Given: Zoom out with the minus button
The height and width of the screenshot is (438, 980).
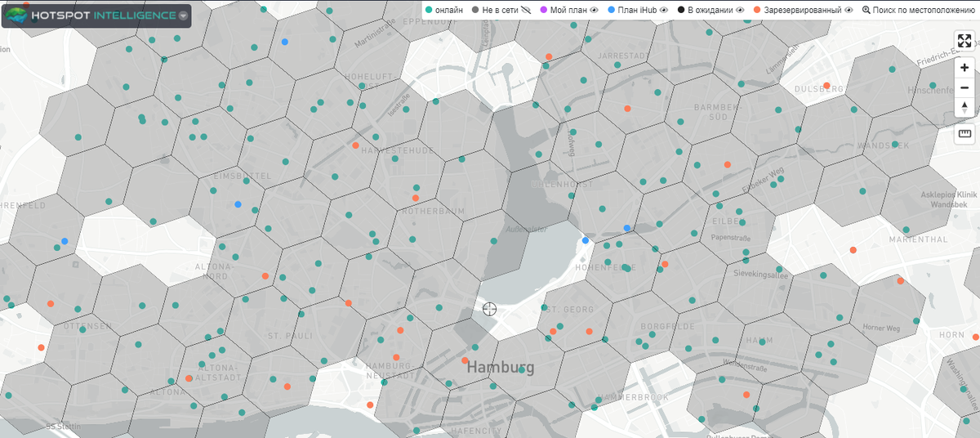Looking at the screenshot, I should 964,87.
